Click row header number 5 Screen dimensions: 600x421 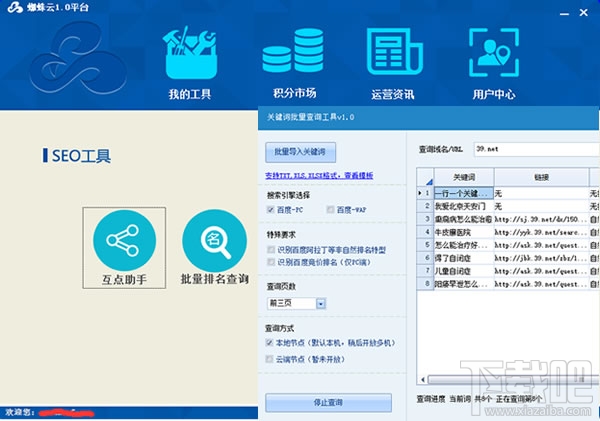click(425, 245)
